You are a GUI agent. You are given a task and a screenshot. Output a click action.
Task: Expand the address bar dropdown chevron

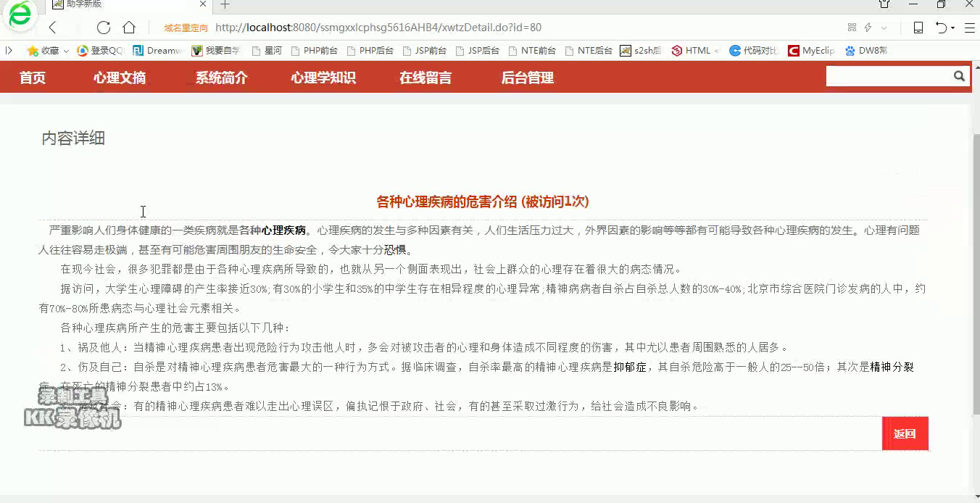[x=884, y=28]
